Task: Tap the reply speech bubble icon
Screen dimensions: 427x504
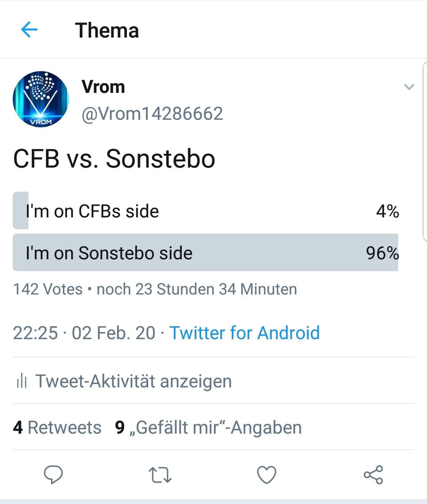Action: (53, 474)
